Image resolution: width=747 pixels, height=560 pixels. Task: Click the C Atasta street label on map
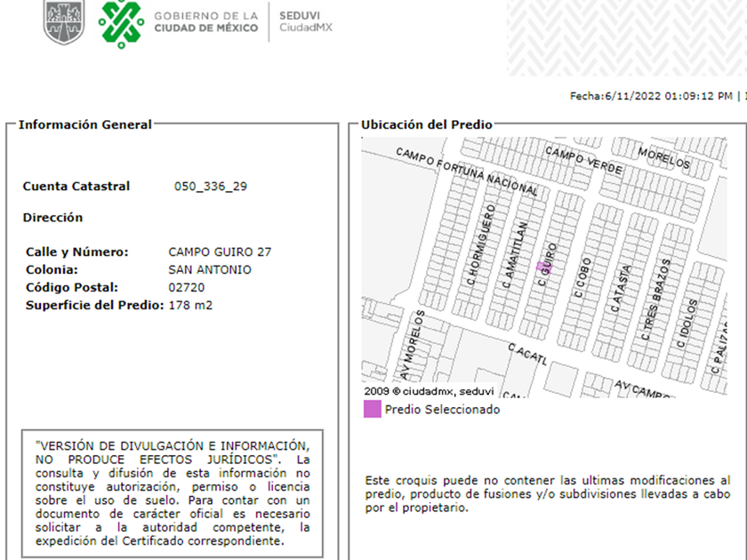pyautogui.click(x=621, y=289)
